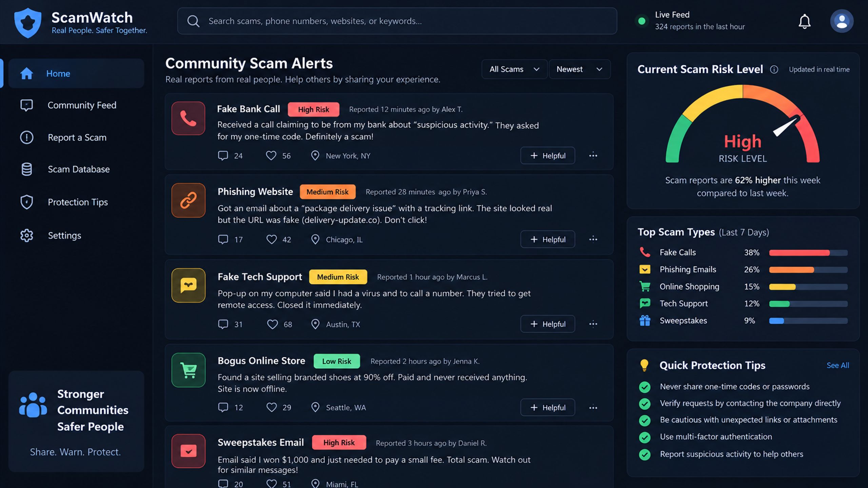This screenshot has height=488, width=868.
Task: Like the Bogus Online Store post heart
Action: [x=272, y=407]
